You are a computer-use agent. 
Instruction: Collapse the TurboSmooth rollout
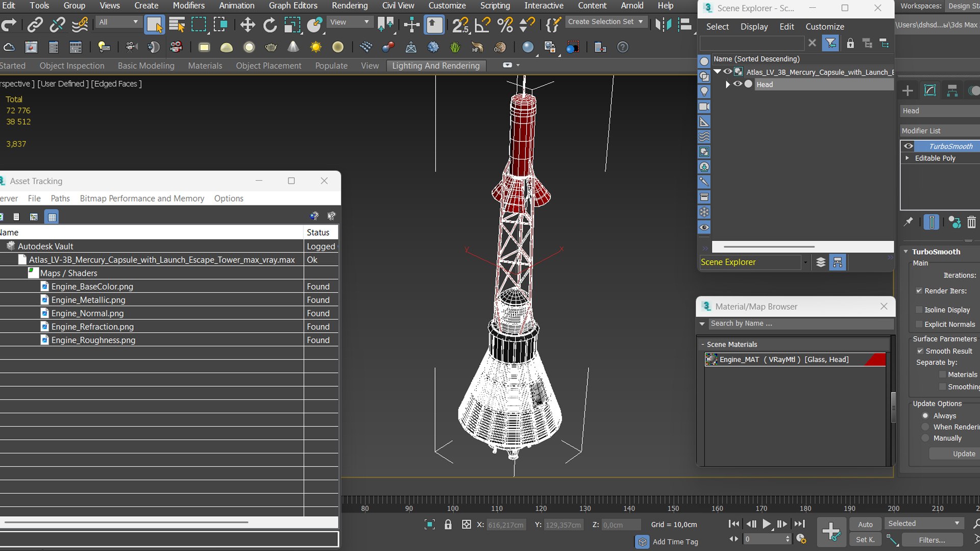click(x=906, y=252)
